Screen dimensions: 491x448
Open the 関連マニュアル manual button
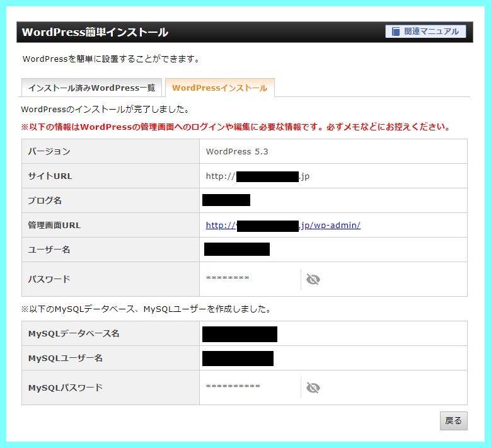[425, 32]
